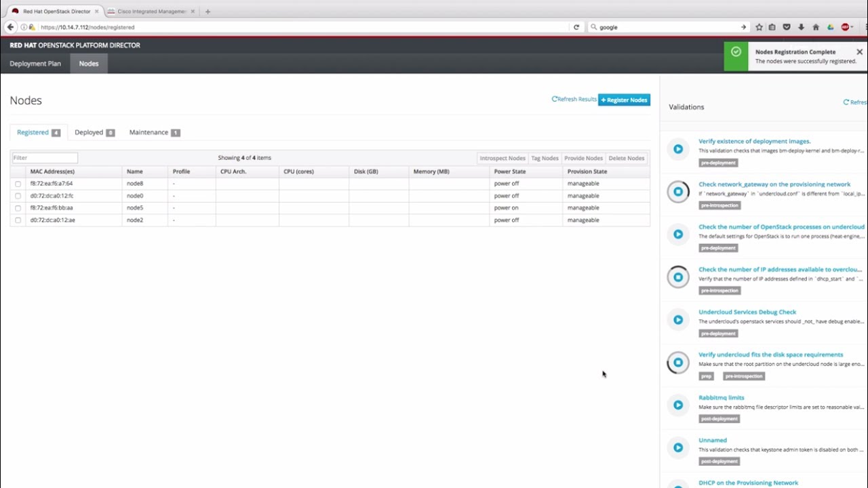The height and width of the screenshot is (488, 868).
Task: Run the Unnamed validation play icon
Action: (x=678, y=448)
